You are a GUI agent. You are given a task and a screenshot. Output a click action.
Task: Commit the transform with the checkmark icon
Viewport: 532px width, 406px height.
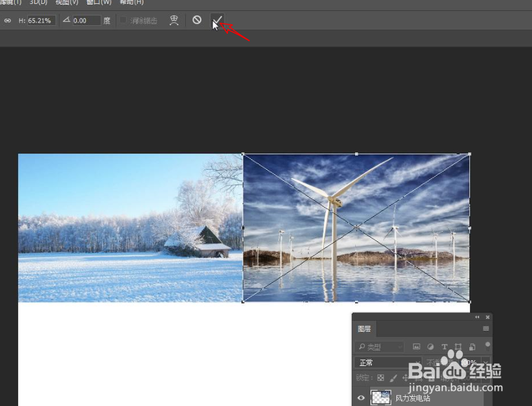coord(217,21)
